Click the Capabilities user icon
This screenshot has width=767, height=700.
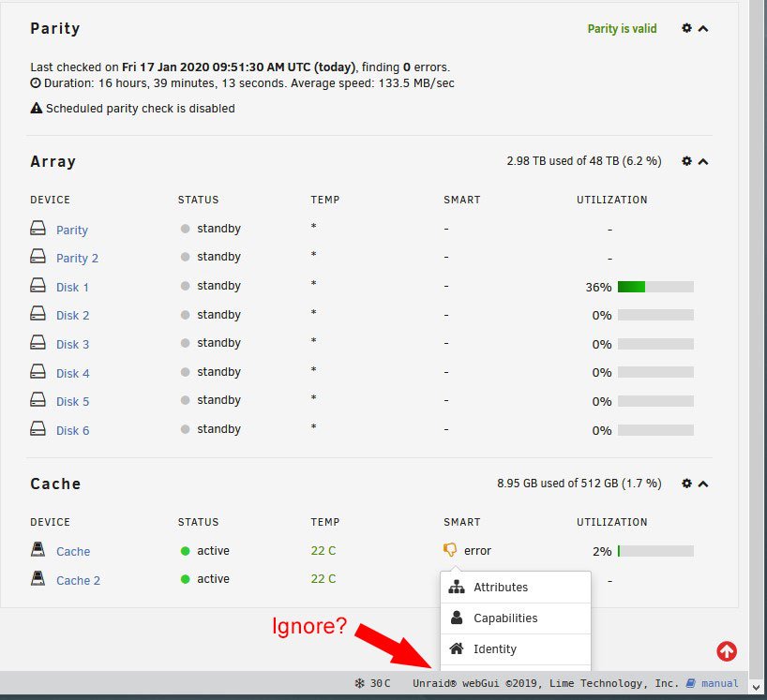pos(457,618)
